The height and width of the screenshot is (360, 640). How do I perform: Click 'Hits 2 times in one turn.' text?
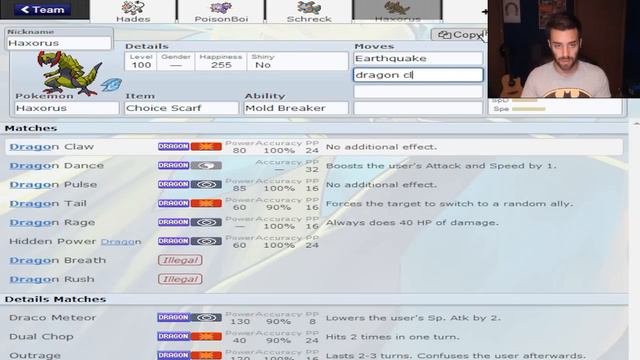click(393, 337)
